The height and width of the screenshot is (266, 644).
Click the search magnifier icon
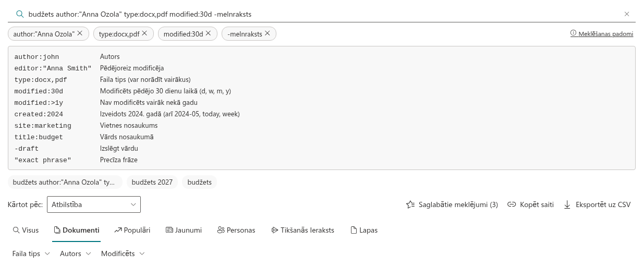pos(20,14)
